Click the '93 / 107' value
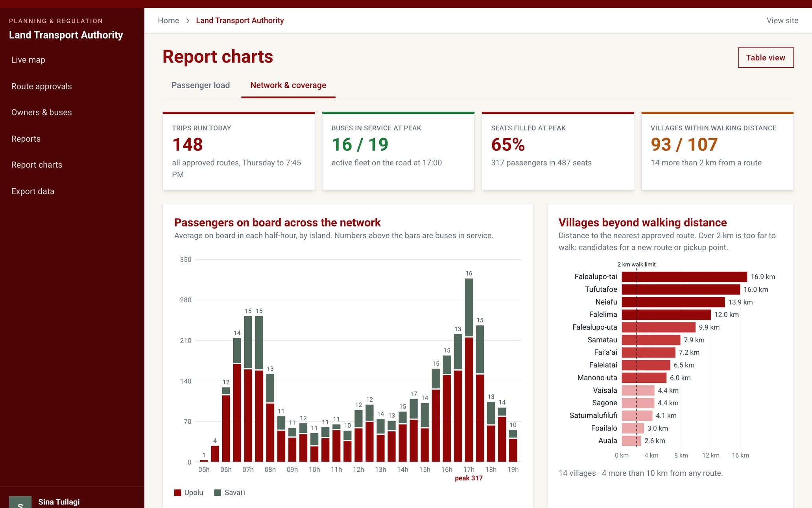Image resolution: width=812 pixels, height=508 pixels. click(684, 145)
